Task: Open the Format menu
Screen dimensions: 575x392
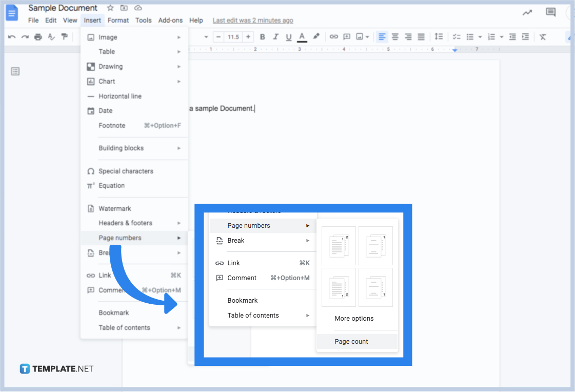Action: pyautogui.click(x=118, y=20)
